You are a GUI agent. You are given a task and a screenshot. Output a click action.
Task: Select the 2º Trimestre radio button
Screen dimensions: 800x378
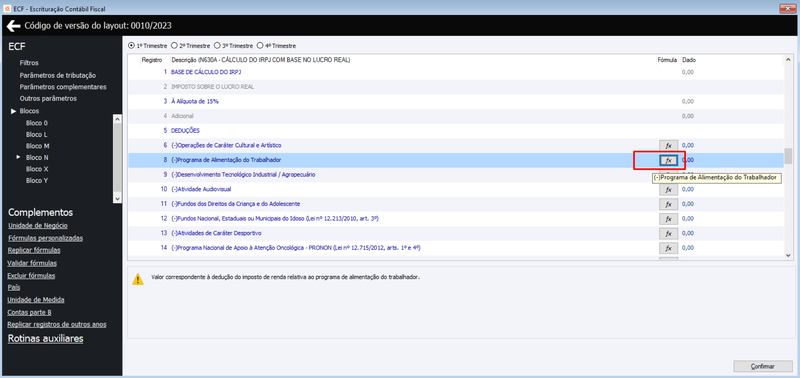coord(174,45)
